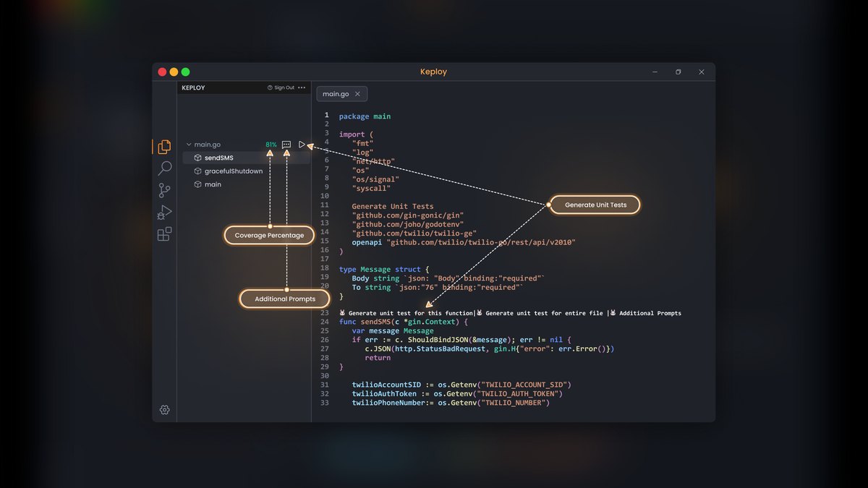The image size is (868, 488).
Task: Collapse the main.go tree node
Action: (189, 145)
